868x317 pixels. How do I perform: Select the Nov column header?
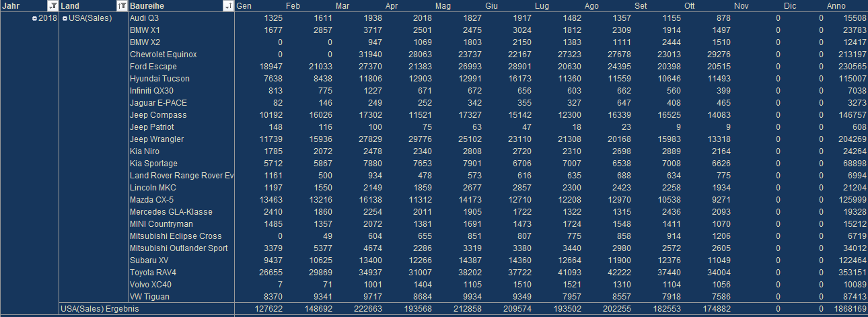click(x=741, y=6)
